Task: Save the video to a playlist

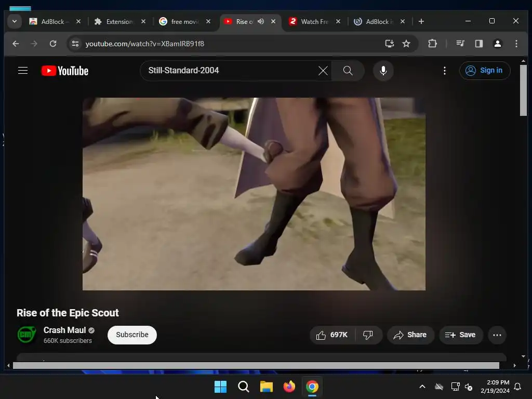Action: coord(460,335)
